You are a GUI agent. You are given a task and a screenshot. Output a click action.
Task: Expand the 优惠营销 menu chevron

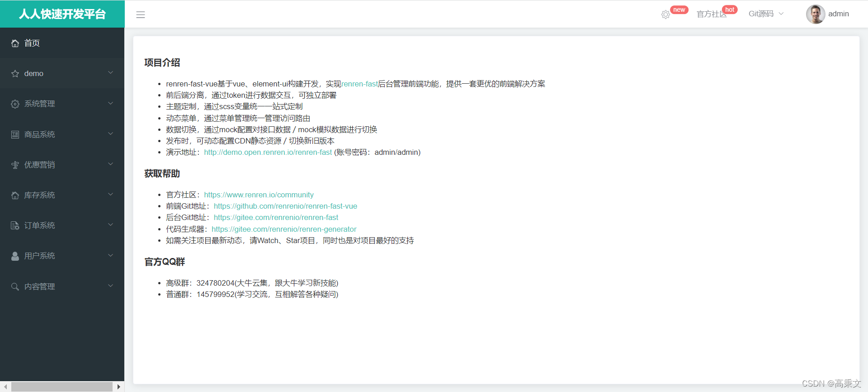111,164
